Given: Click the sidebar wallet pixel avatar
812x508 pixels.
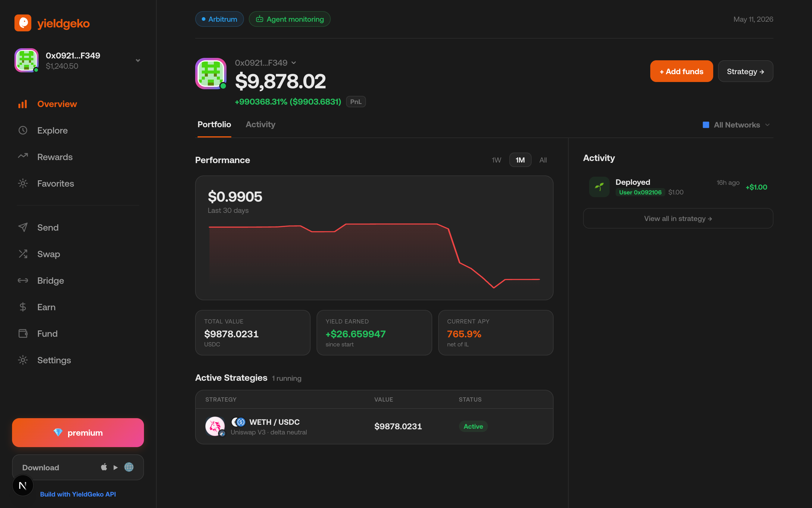Looking at the screenshot, I should click(x=27, y=60).
